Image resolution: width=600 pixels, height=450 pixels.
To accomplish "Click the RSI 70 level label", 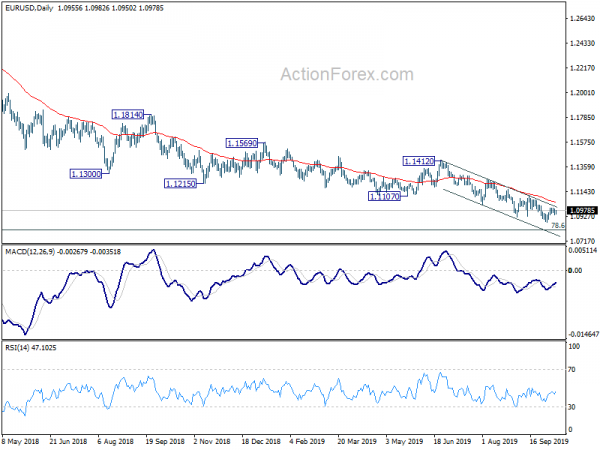I will pyautogui.click(x=571, y=370).
